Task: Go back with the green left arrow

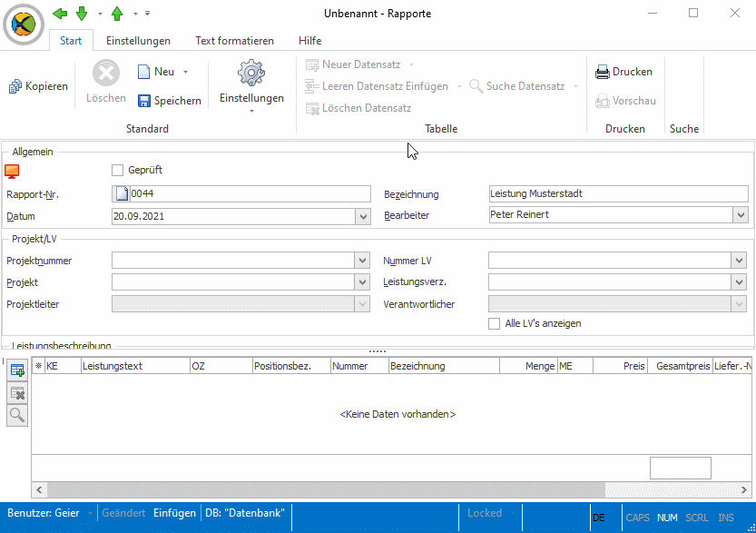Action: (x=60, y=14)
